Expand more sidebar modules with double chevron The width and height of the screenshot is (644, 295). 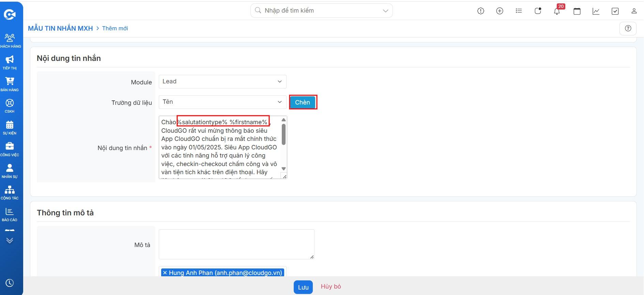(10, 241)
